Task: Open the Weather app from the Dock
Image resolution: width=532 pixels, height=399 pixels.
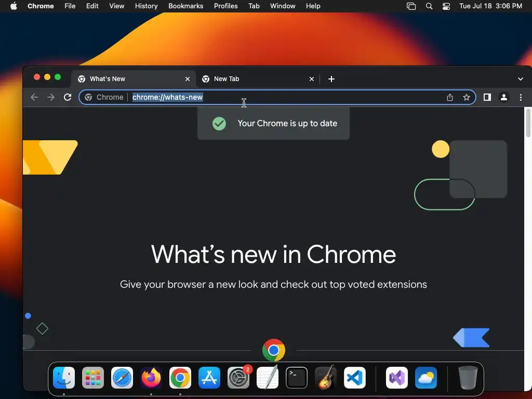Action: [426, 378]
